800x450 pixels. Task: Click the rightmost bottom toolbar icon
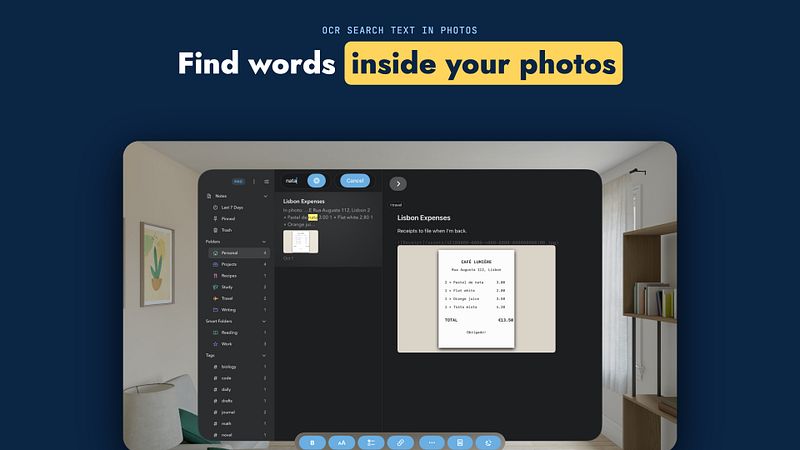(x=488, y=443)
